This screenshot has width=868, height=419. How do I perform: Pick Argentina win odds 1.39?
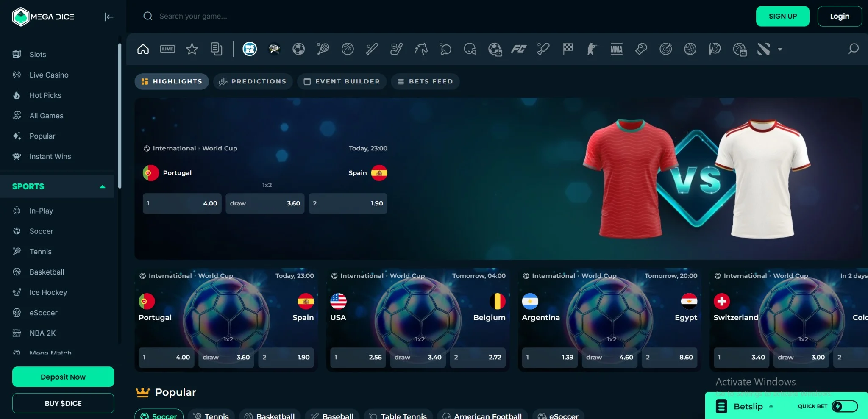[x=550, y=358]
